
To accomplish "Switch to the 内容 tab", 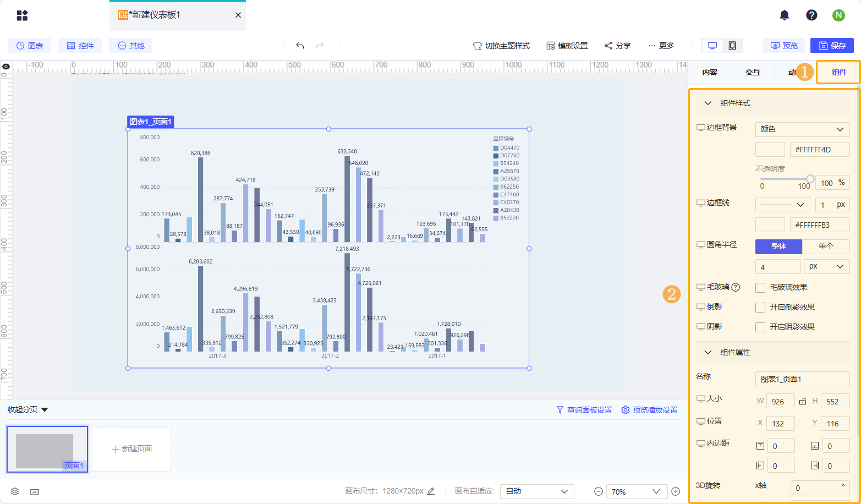I will (x=710, y=72).
